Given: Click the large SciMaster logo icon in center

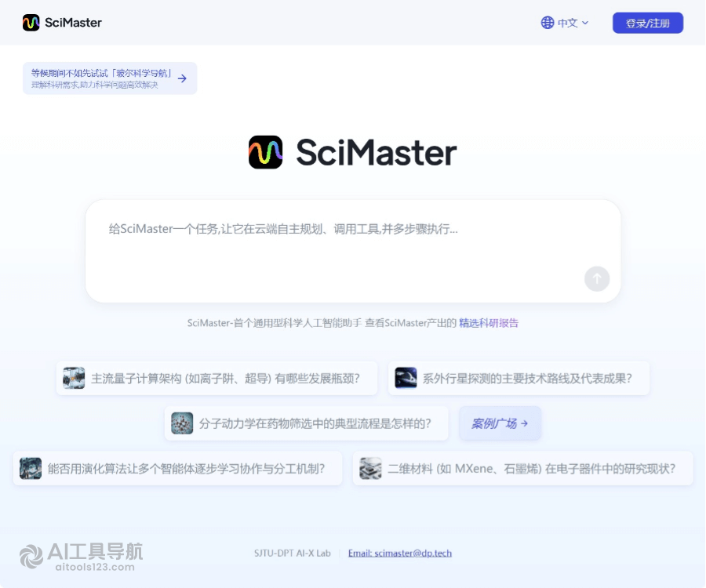Looking at the screenshot, I should (x=266, y=152).
